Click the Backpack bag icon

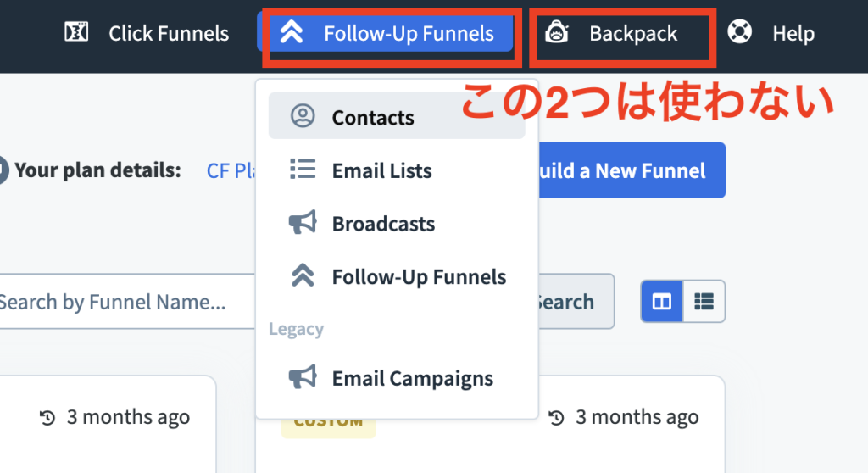tap(557, 32)
